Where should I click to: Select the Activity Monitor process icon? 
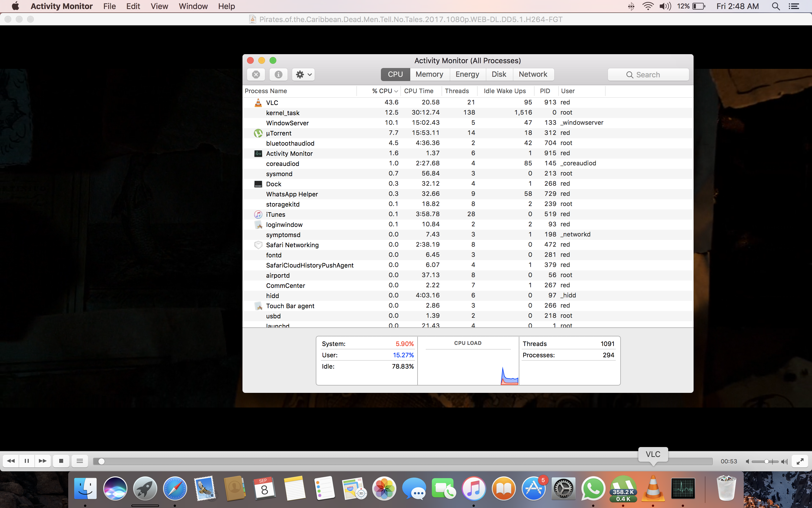point(258,154)
